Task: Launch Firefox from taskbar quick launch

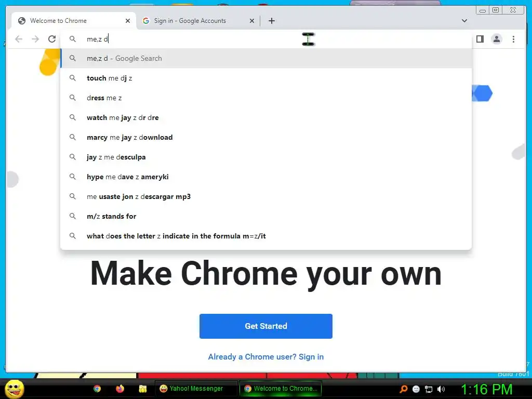Action: click(120, 389)
